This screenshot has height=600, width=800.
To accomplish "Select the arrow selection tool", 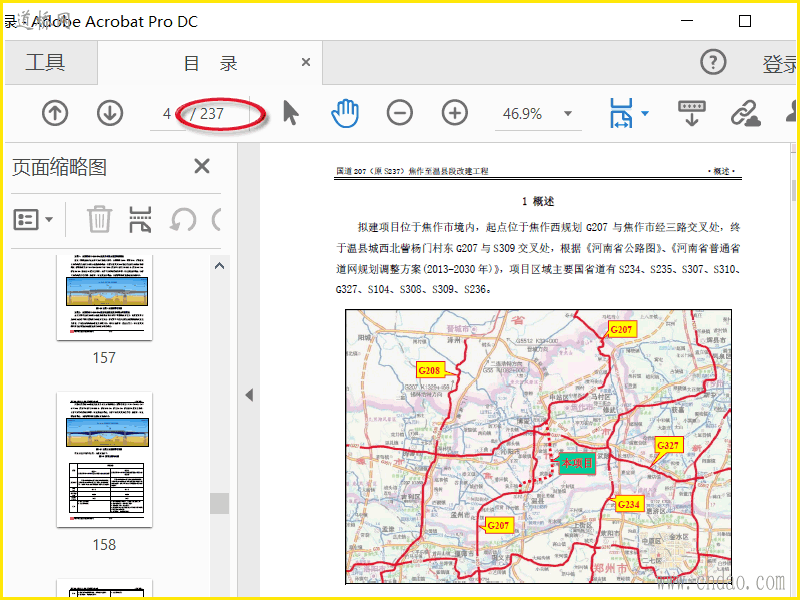I will click(x=290, y=113).
